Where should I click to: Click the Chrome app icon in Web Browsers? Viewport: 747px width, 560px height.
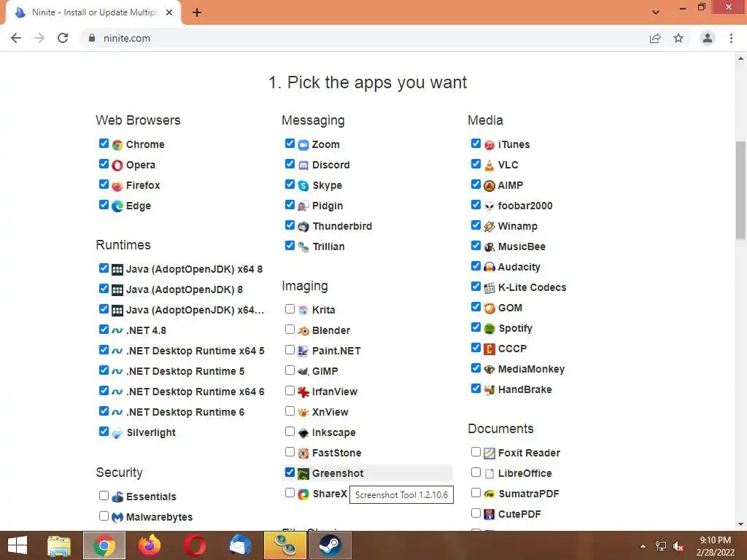point(117,145)
